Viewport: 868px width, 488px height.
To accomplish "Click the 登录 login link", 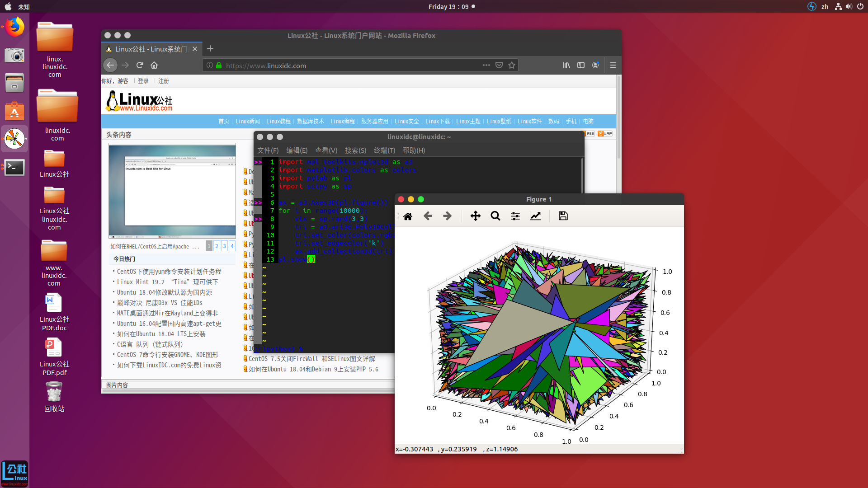I will (x=143, y=81).
